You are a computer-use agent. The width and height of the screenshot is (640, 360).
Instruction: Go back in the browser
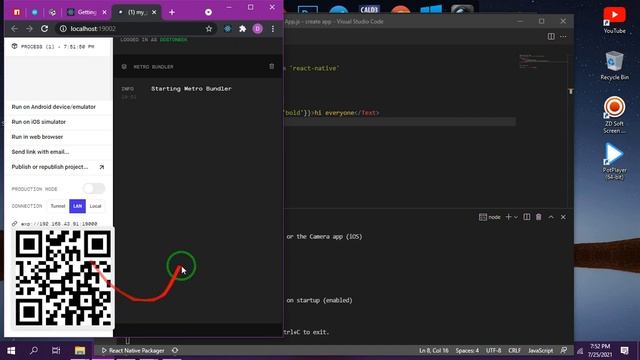point(15,29)
